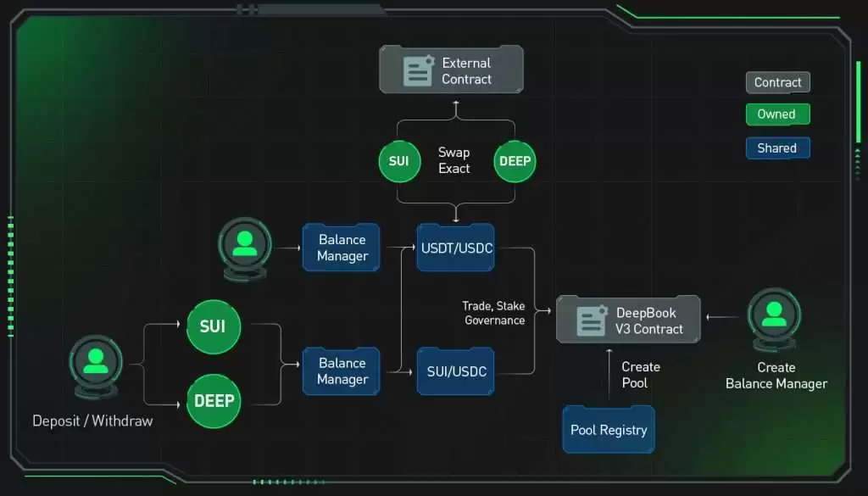Open the Create Pool label
Screen dimensions: 868x496
coord(640,375)
